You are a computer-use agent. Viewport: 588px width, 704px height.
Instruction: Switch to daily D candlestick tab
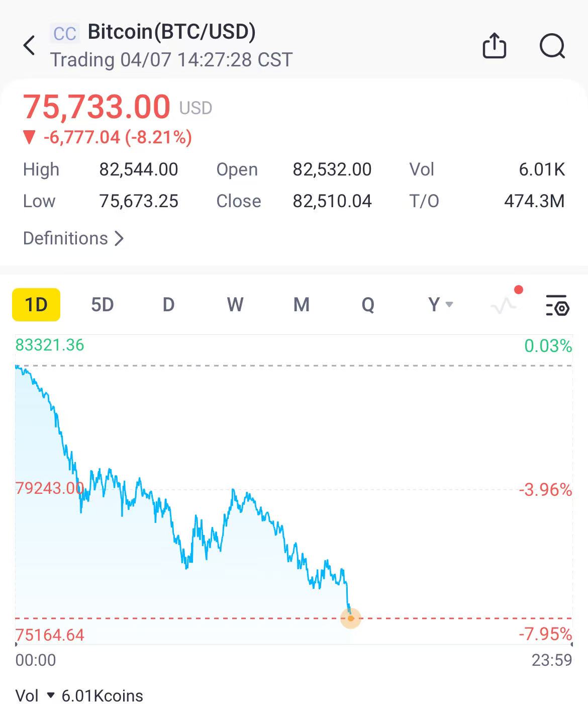click(x=168, y=305)
